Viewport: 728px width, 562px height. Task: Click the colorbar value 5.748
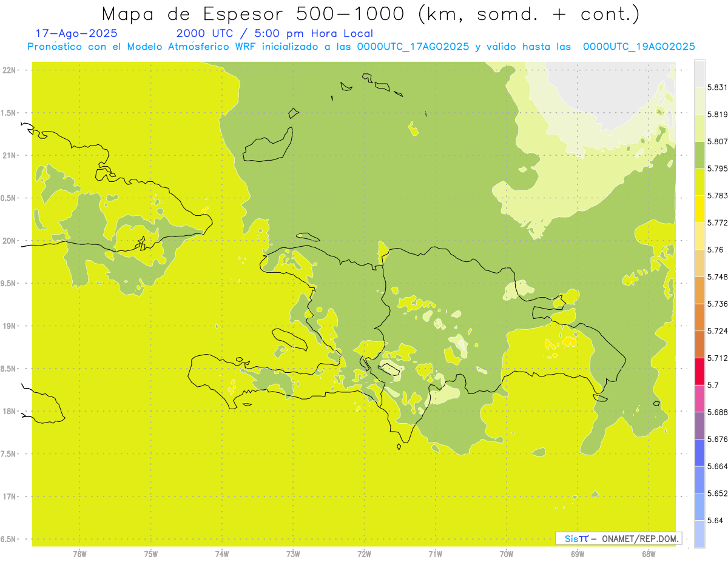[x=717, y=277]
